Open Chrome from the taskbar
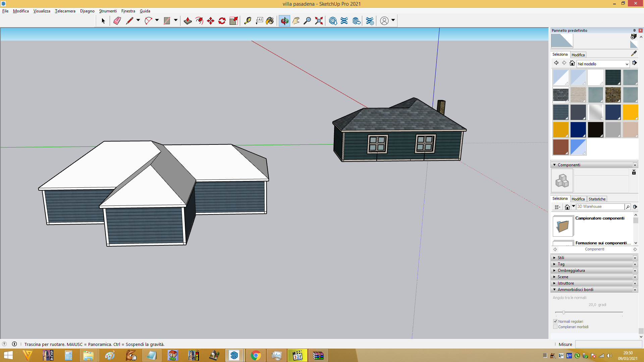The width and height of the screenshot is (644, 362). point(256,355)
